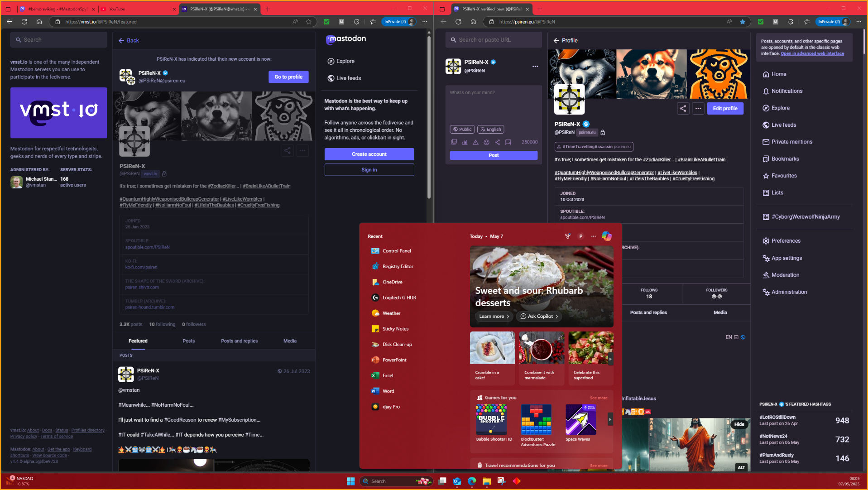Open the emoji picker in the compose box
The image size is (868, 490).
[486, 142]
